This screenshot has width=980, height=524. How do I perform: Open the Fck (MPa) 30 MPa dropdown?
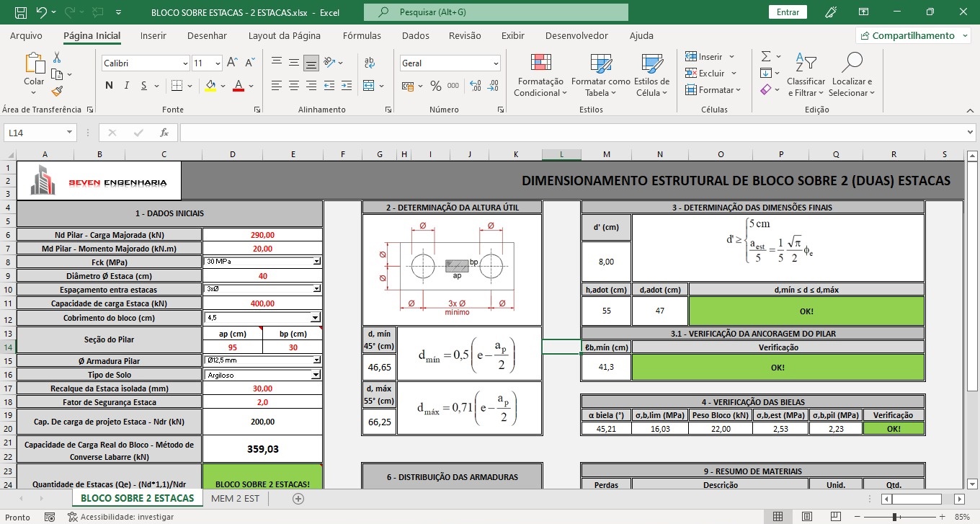(316, 262)
